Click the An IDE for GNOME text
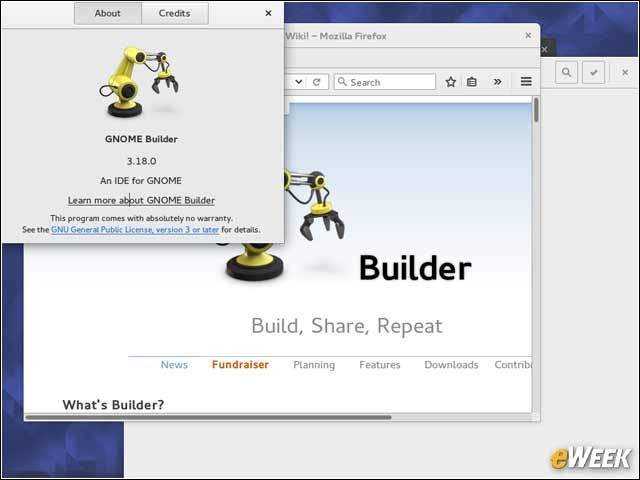Viewport: 640px width, 480px height. coord(141,180)
